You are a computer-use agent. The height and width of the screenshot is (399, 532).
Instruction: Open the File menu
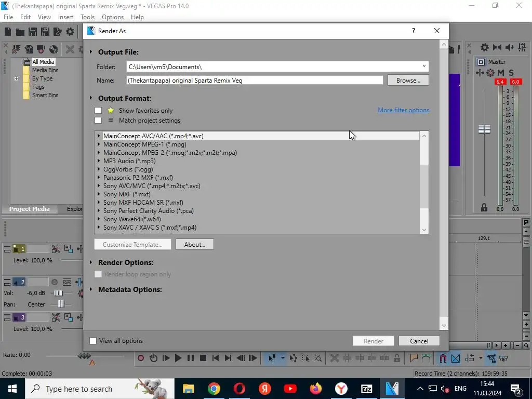pyautogui.click(x=8, y=17)
